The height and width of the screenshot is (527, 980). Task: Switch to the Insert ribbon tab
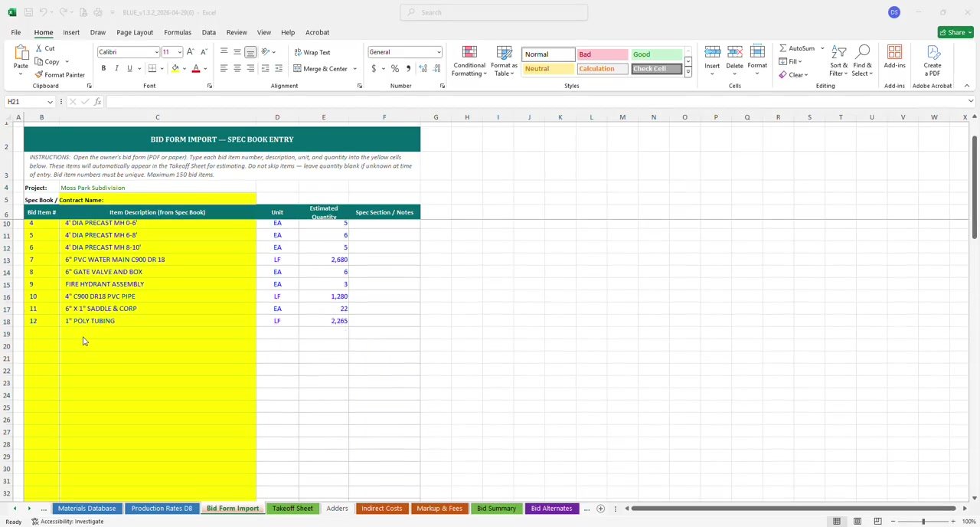click(71, 32)
